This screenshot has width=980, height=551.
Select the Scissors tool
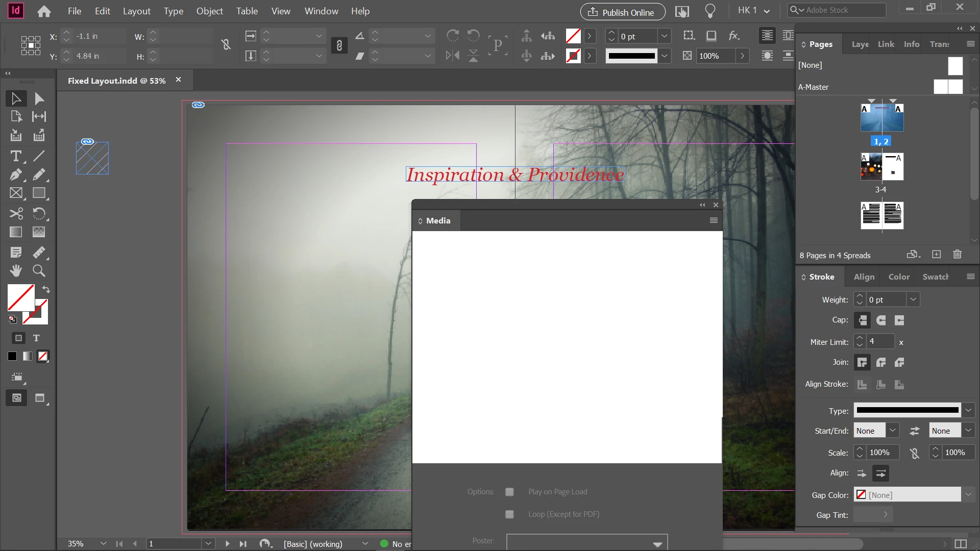click(x=16, y=213)
